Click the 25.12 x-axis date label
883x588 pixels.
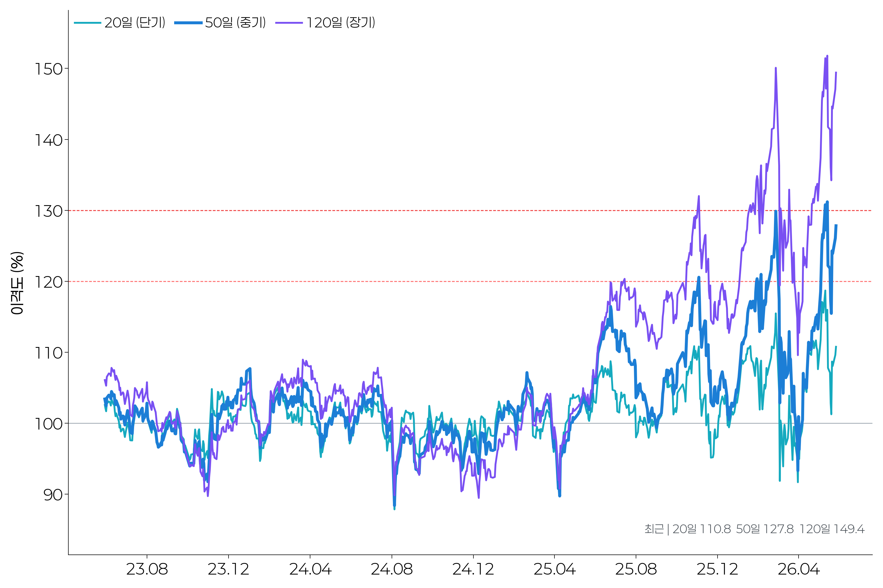tap(717, 569)
